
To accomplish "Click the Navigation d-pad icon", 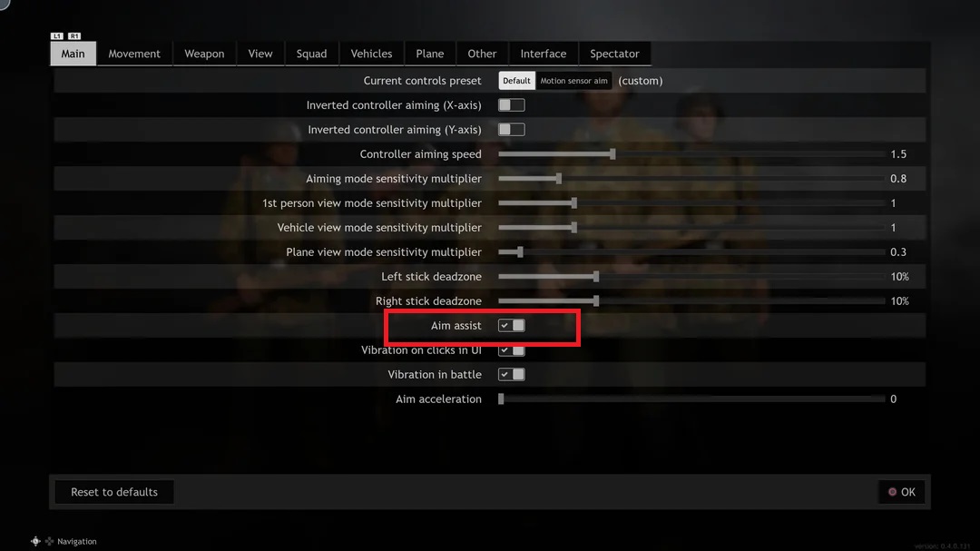I will (x=35, y=541).
